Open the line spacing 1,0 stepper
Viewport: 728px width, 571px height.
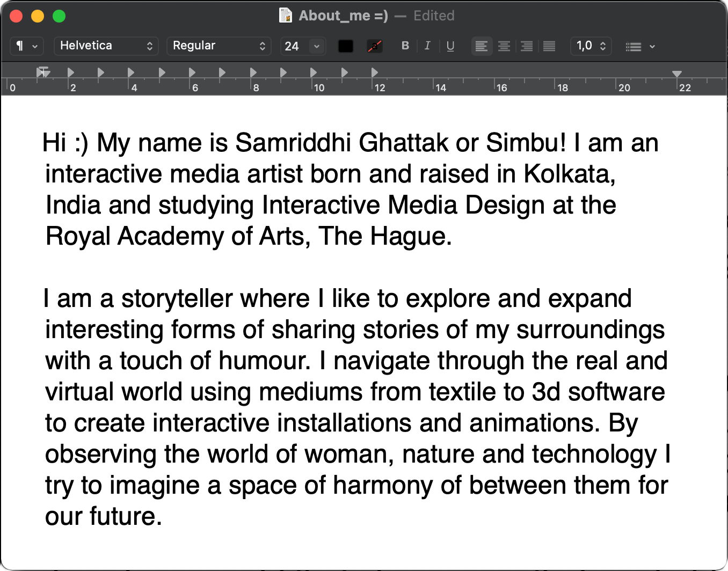591,46
